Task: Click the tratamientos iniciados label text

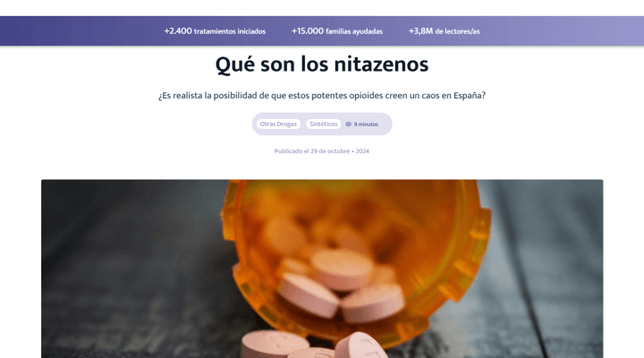Action: click(x=230, y=31)
